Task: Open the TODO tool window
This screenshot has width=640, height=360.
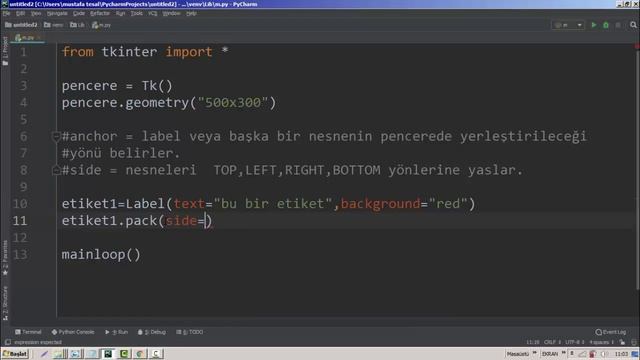Action: [189, 332]
